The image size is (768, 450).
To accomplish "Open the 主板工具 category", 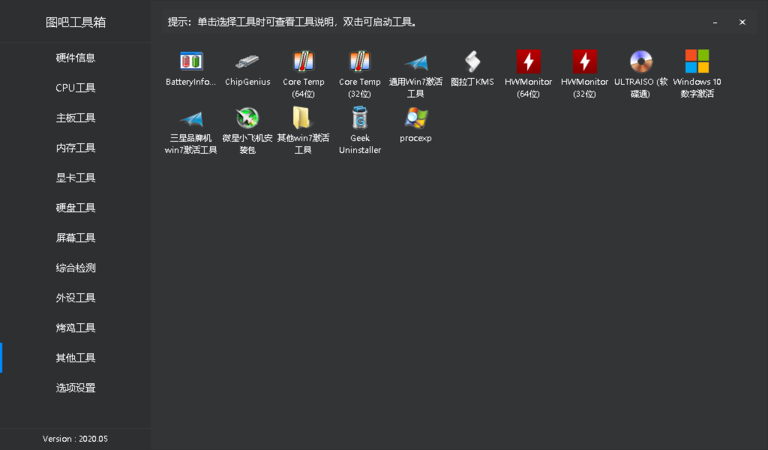I will pyautogui.click(x=75, y=118).
